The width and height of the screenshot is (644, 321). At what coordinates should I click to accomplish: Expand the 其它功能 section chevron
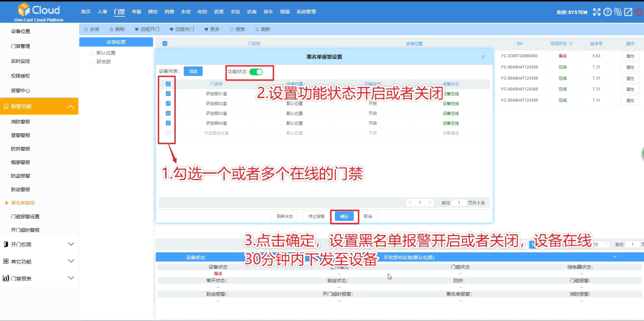(x=71, y=261)
